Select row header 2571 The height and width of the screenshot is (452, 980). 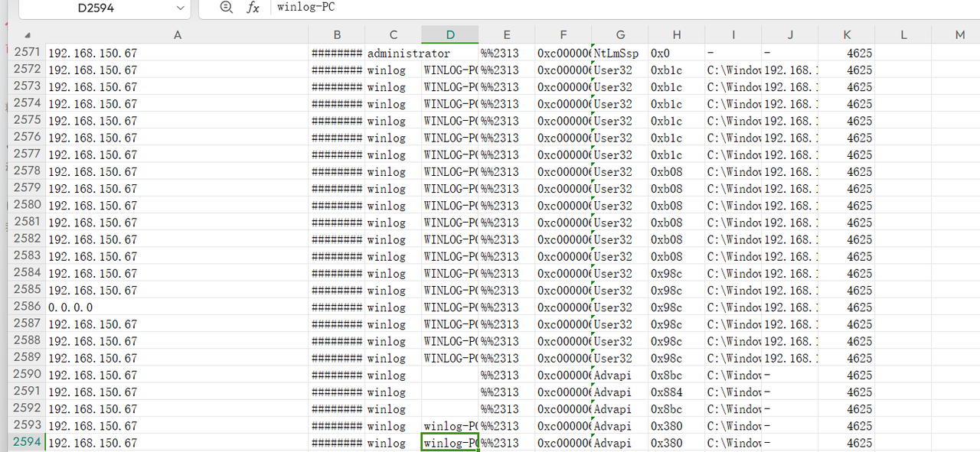(x=28, y=53)
